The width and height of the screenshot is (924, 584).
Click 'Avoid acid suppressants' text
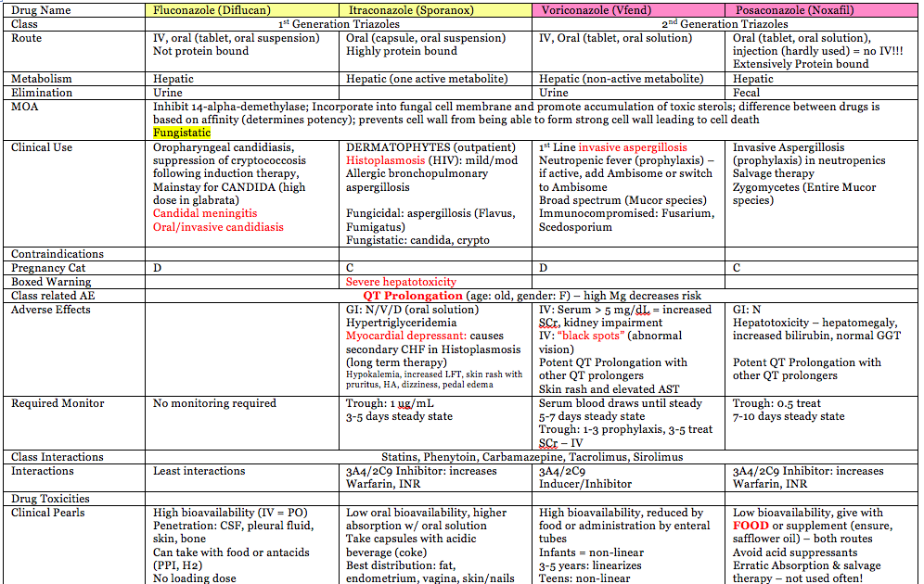tap(795, 552)
